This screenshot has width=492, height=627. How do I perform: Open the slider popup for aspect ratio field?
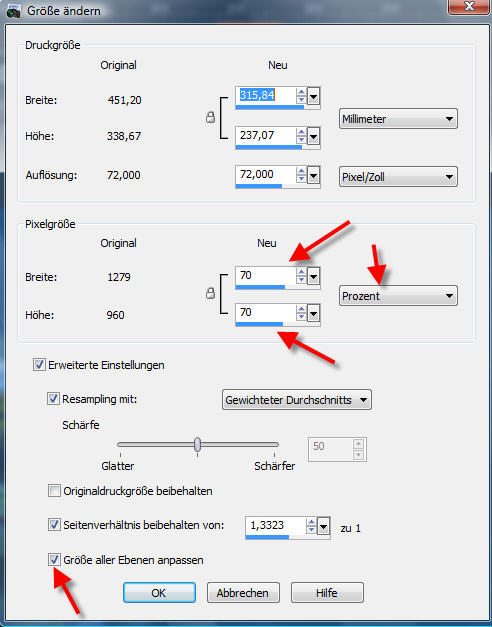coord(323,527)
